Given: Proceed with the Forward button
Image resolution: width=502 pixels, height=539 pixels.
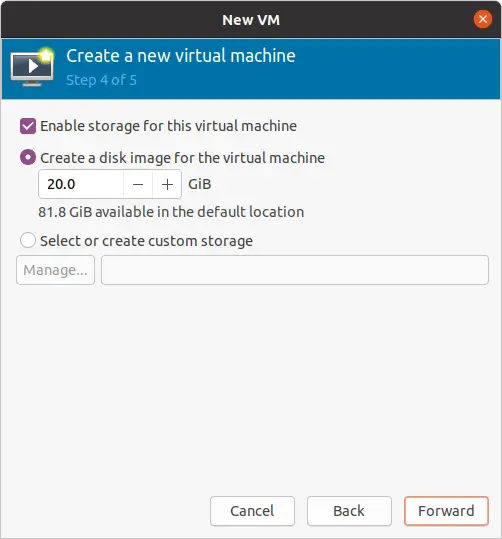Looking at the screenshot, I should 446,511.
